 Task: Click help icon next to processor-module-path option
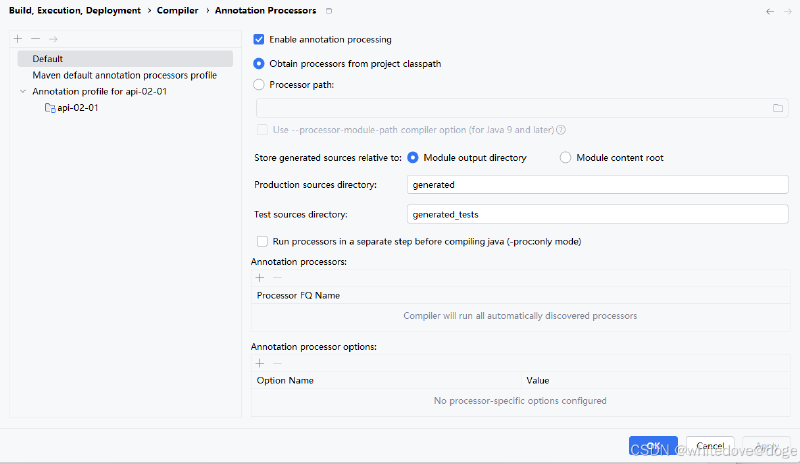click(x=561, y=130)
